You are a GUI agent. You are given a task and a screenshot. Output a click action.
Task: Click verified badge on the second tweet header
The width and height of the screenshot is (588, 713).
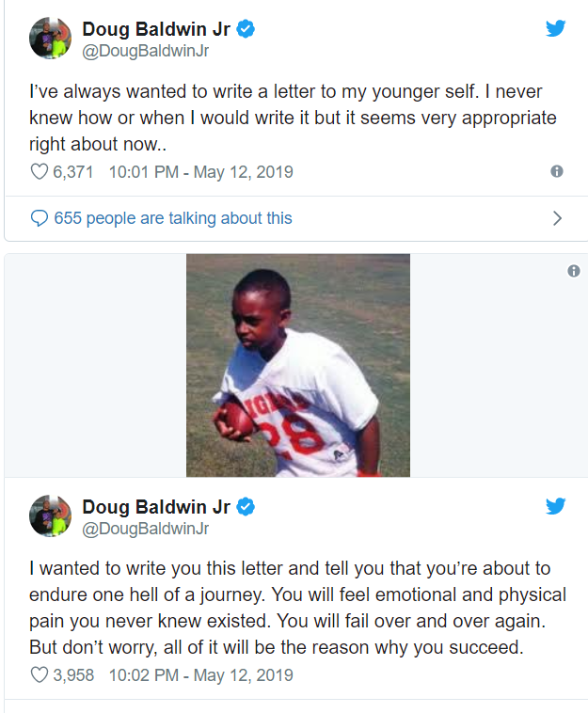click(246, 507)
